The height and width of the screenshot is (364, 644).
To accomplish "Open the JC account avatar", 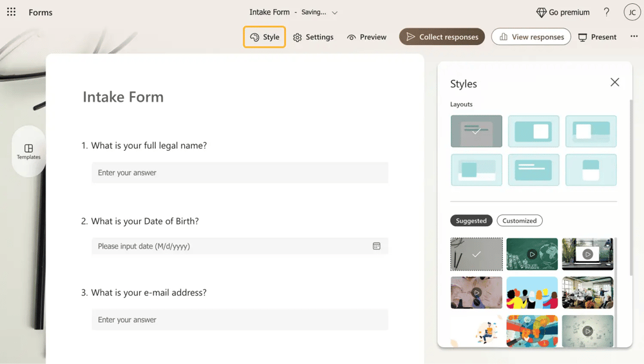I will click(x=632, y=12).
